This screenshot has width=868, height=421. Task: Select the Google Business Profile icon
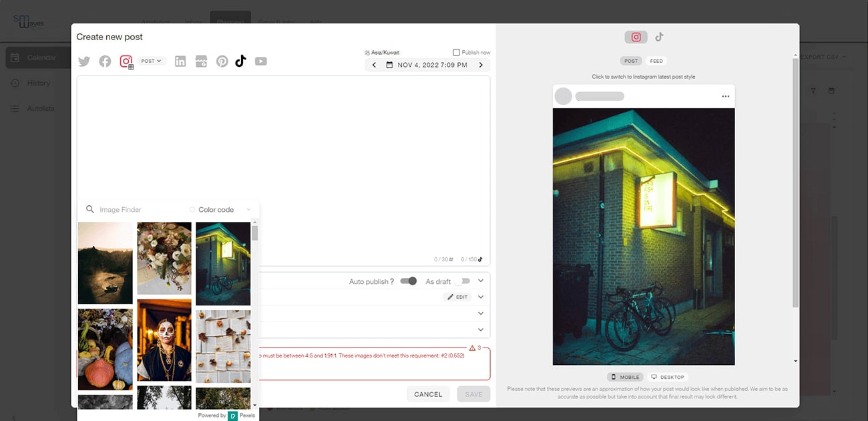point(202,61)
